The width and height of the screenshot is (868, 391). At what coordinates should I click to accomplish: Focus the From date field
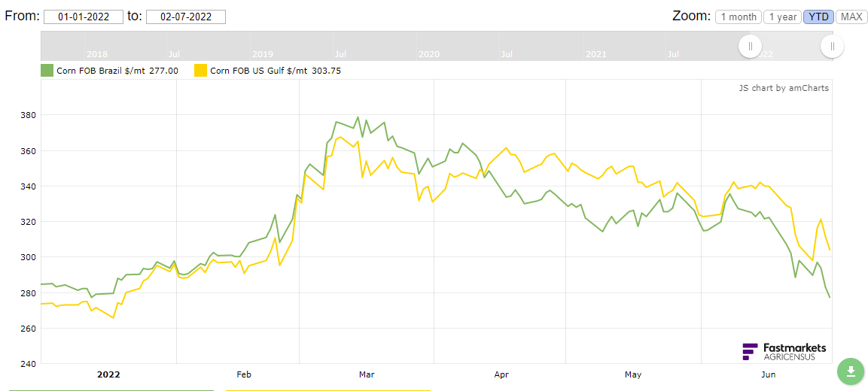pyautogui.click(x=84, y=17)
